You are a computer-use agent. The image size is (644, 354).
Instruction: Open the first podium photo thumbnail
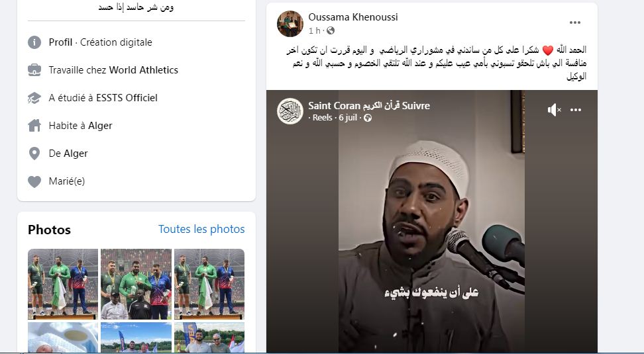pos(63,284)
